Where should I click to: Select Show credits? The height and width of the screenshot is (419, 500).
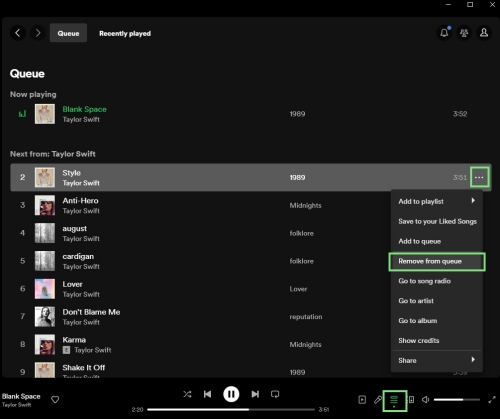(x=437, y=340)
